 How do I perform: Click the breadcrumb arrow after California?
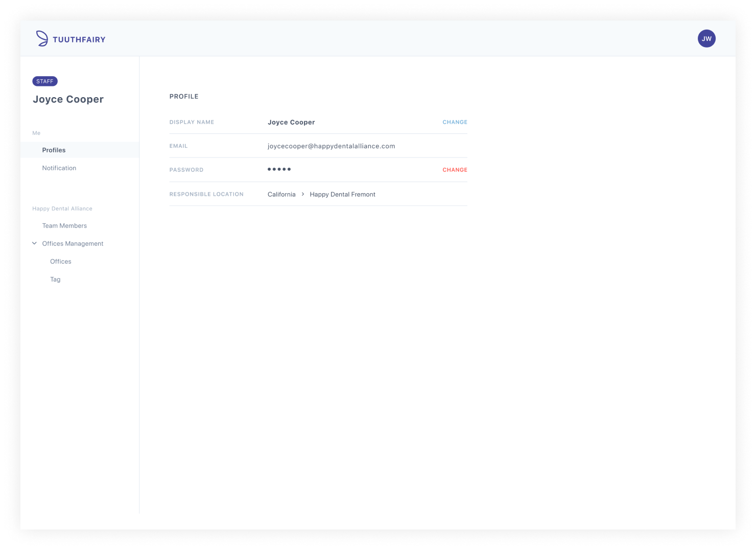click(x=303, y=194)
